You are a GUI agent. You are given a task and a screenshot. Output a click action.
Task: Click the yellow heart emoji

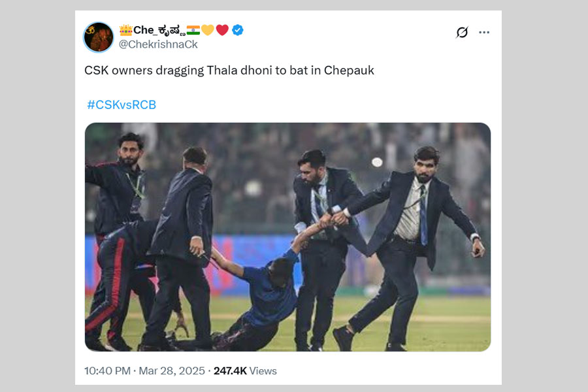pos(208,30)
